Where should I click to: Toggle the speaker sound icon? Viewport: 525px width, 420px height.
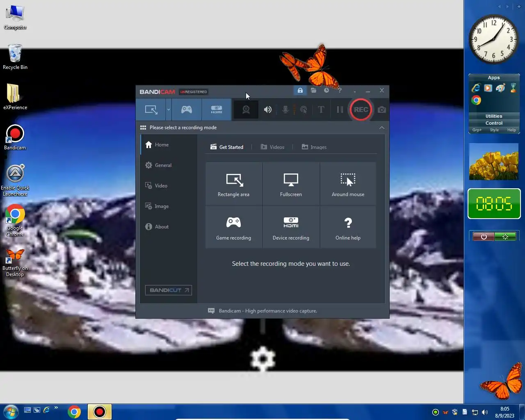[x=268, y=110]
